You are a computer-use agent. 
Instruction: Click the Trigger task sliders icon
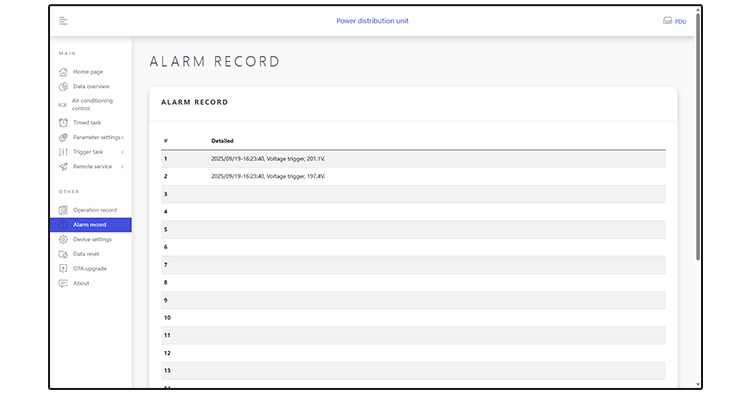click(x=63, y=152)
